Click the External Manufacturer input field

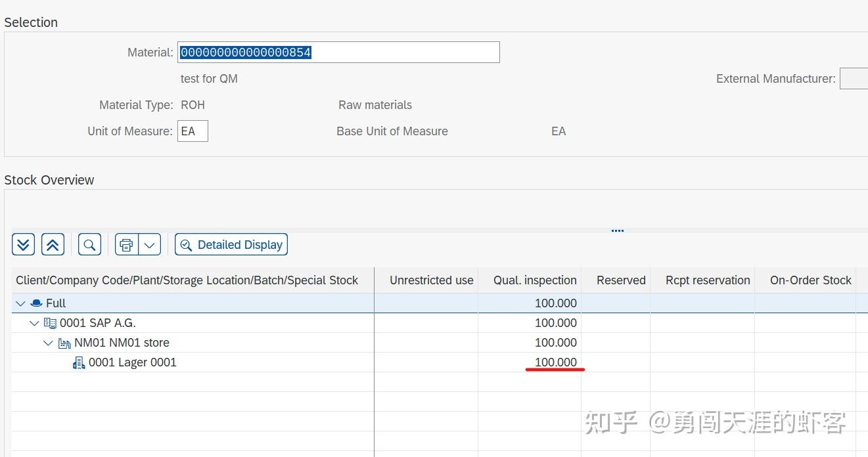855,78
